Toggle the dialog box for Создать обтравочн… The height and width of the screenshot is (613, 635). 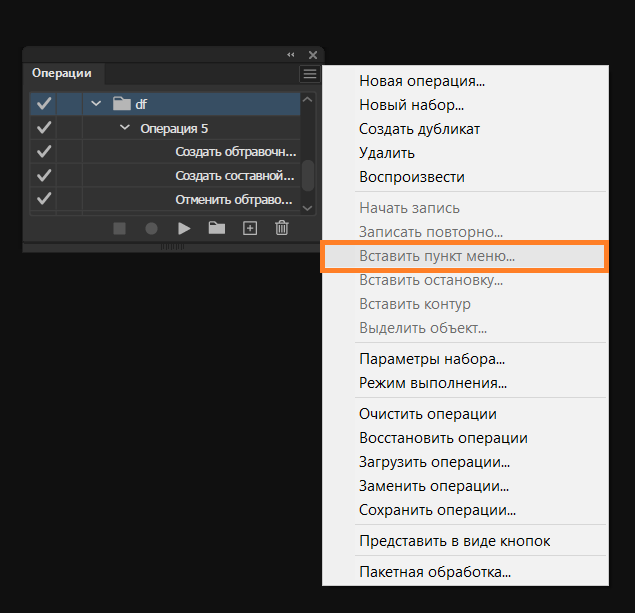[x=69, y=151]
